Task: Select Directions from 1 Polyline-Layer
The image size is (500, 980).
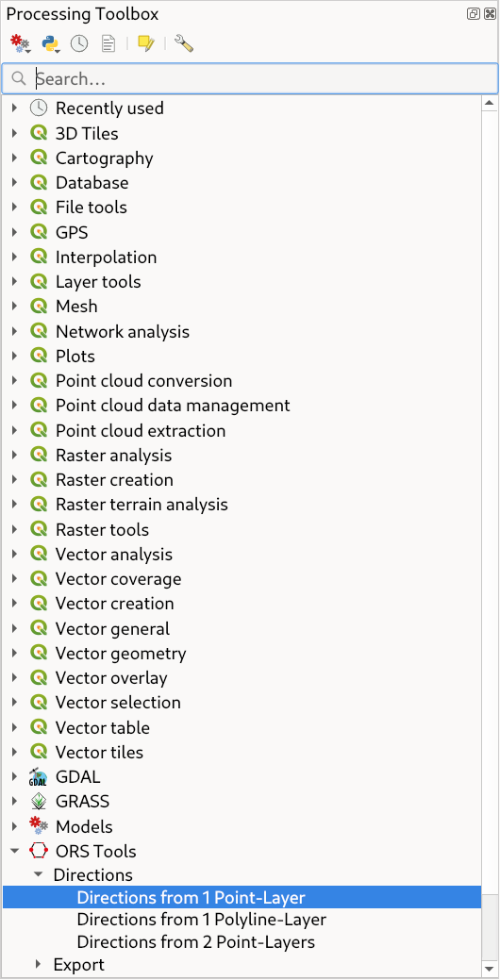Action: click(x=201, y=920)
